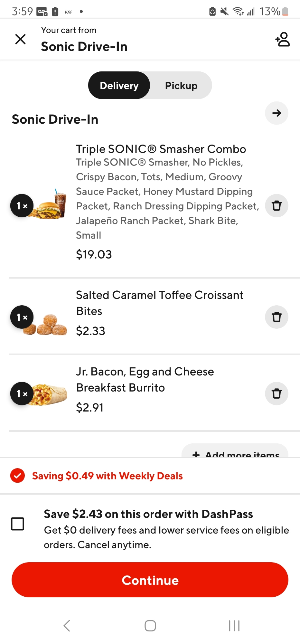Tap the Weekly Deals savings checkmark icon
This screenshot has height=644, width=300.
(17, 476)
